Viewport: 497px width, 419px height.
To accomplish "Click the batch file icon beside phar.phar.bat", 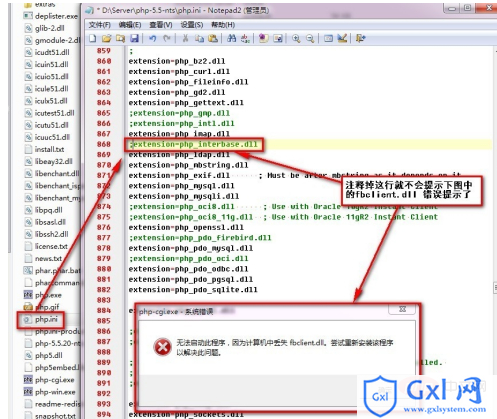I will click(28, 270).
